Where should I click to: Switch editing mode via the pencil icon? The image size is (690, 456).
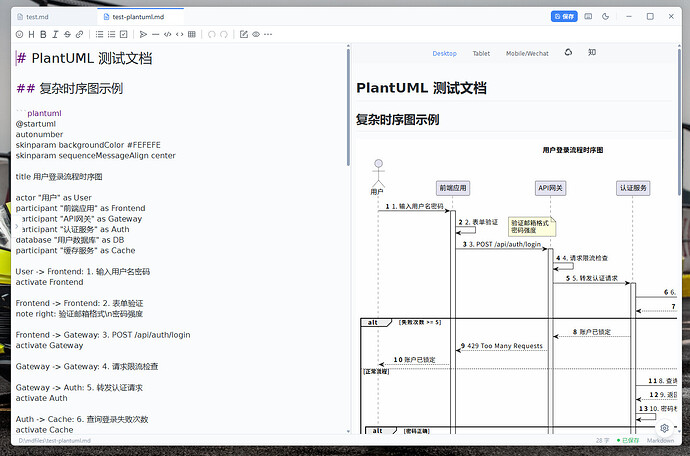coord(244,34)
